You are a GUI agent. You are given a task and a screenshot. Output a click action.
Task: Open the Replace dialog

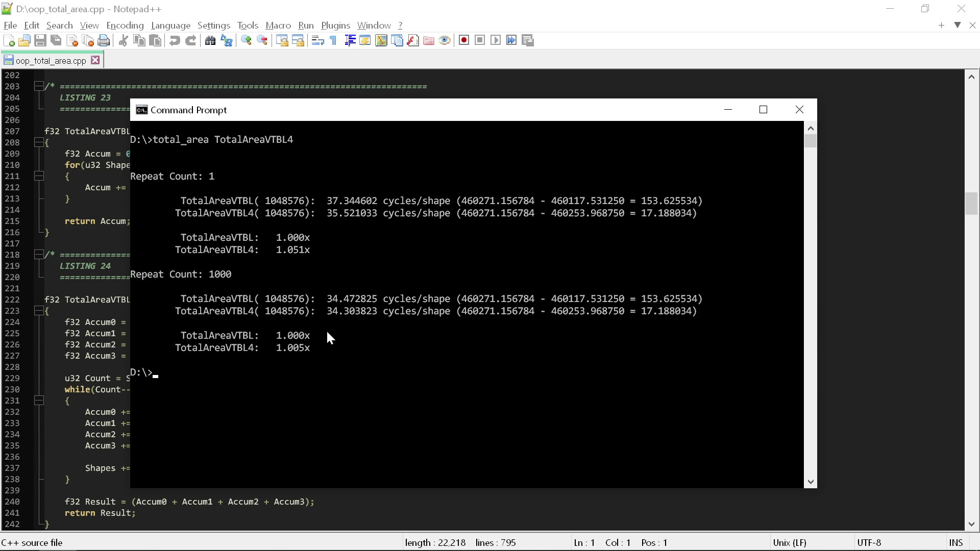coord(226,40)
